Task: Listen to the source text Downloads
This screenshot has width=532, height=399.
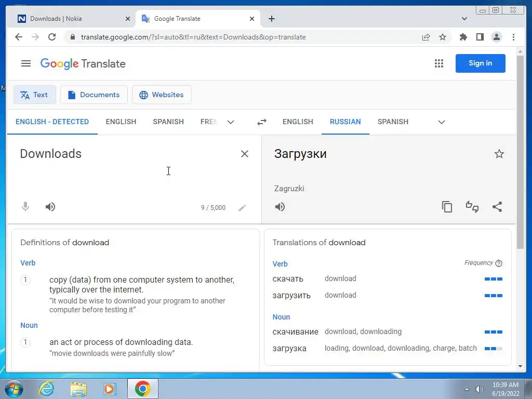Action: coord(50,207)
